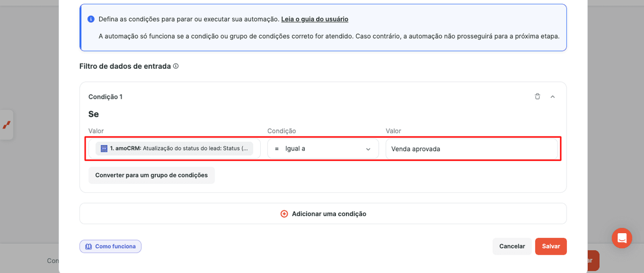The width and height of the screenshot is (644, 273).
Task: Click info icon beside Filtro de dados de entrada
Action: [176, 66]
